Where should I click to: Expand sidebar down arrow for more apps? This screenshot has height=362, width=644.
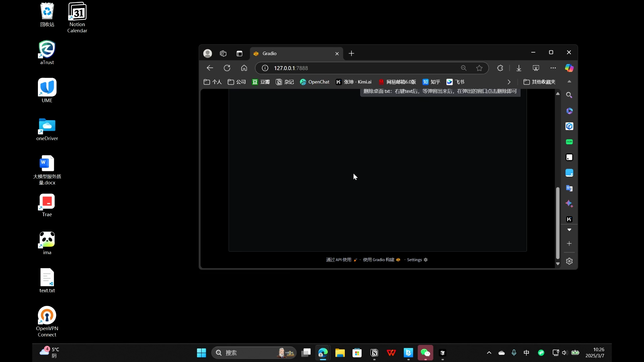pyautogui.click(x=569, y=230)
